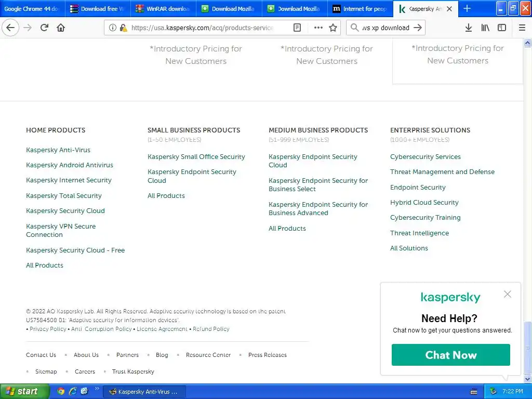Viewport: 532px width, 399px height.
Task: Open a new browser tab
Action: click(x=467, y=8)
